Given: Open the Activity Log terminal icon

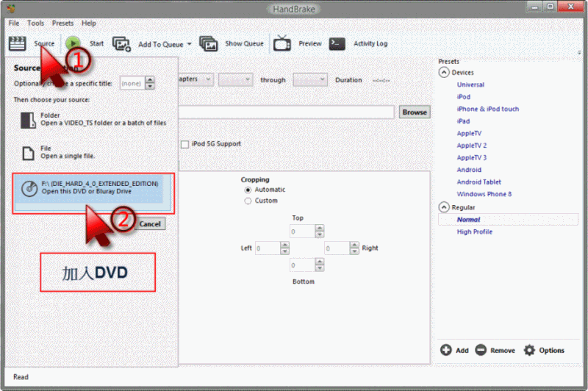Looking at the screenshot, I should coord(337,43).
